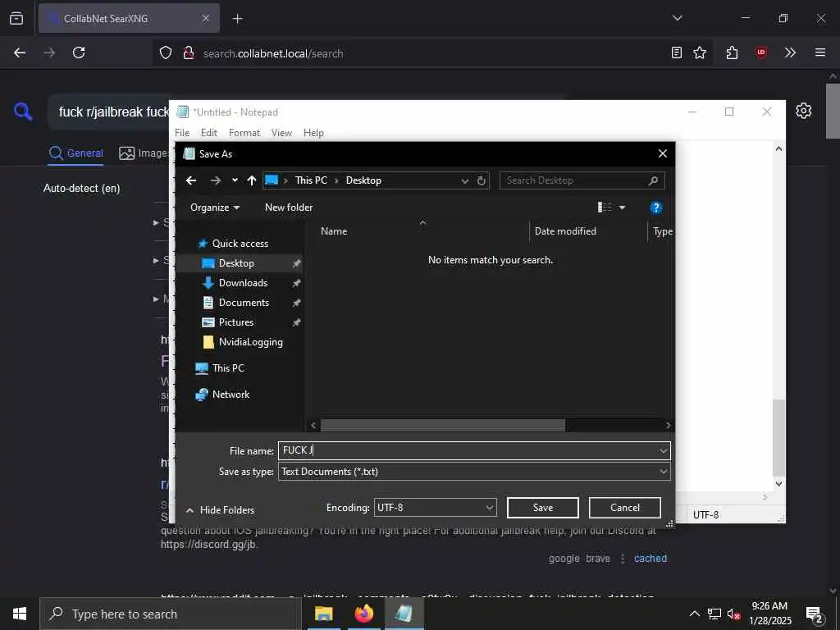Change the file view layout icon
The width and height of the screenshot is (840, 630).
(605, 208)
